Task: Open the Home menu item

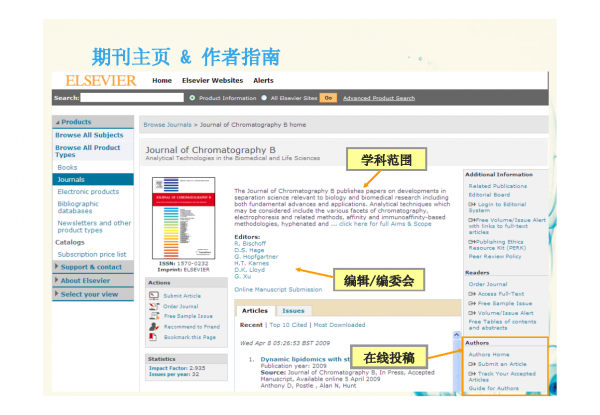Action: (162, 81)
